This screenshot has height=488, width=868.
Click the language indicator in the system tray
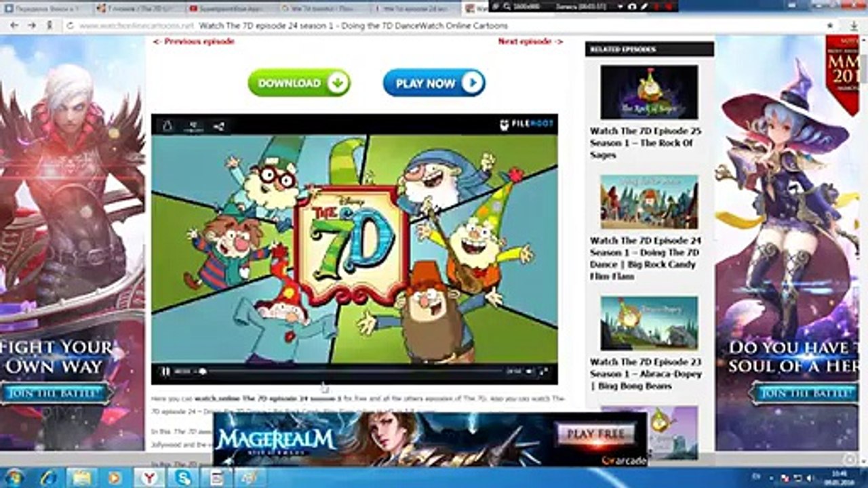pos(756,477)
